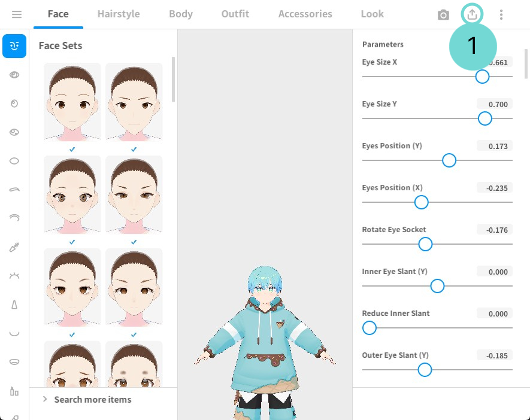Screen dimensions: 530x420
Task: Switch to the Outfit tab
Action: click(235, 14)
